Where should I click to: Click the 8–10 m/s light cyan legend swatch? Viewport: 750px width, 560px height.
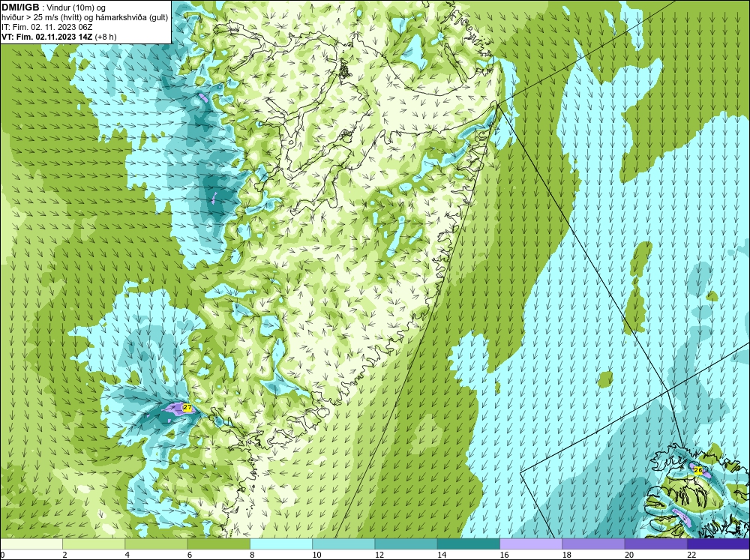281,544
